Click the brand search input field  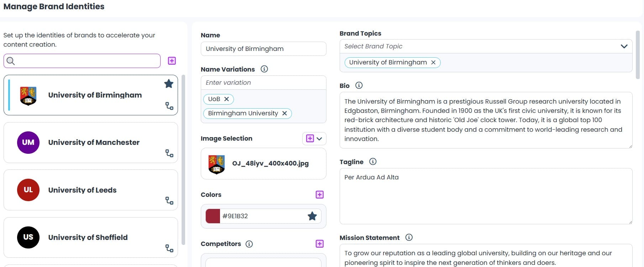tap(82, 61)
